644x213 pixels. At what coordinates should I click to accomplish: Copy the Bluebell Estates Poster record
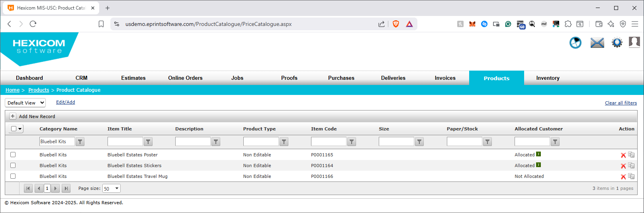pos(631,155)
